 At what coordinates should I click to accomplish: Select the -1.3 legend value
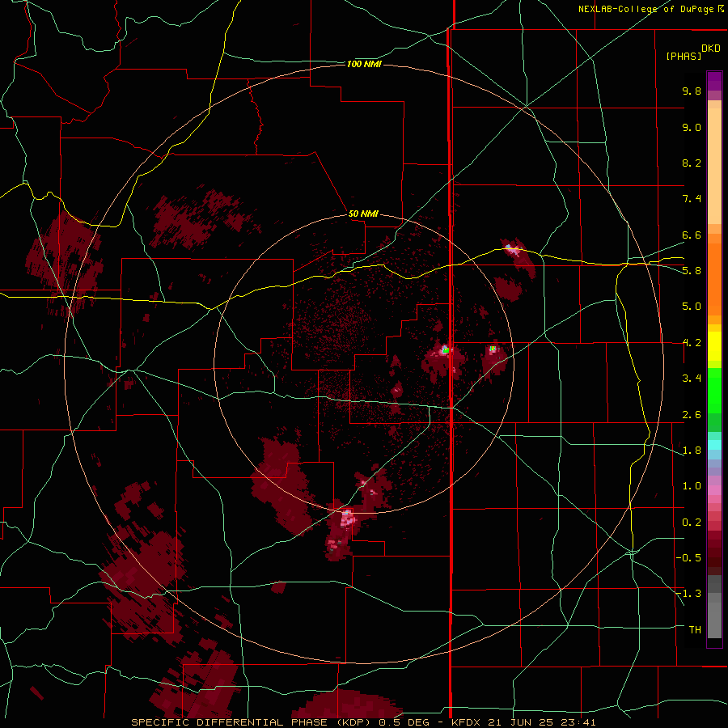(x=688, y=594)
